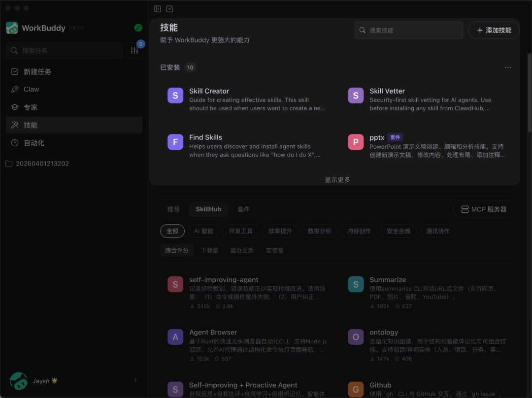The height and width of the screenshot is (398, 532).
Task: Click the 添加技能 button
Action: pos(494,30)
